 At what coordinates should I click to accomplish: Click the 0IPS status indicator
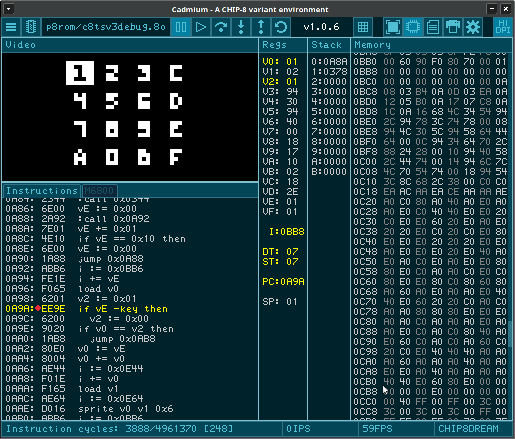click(298, 429)
